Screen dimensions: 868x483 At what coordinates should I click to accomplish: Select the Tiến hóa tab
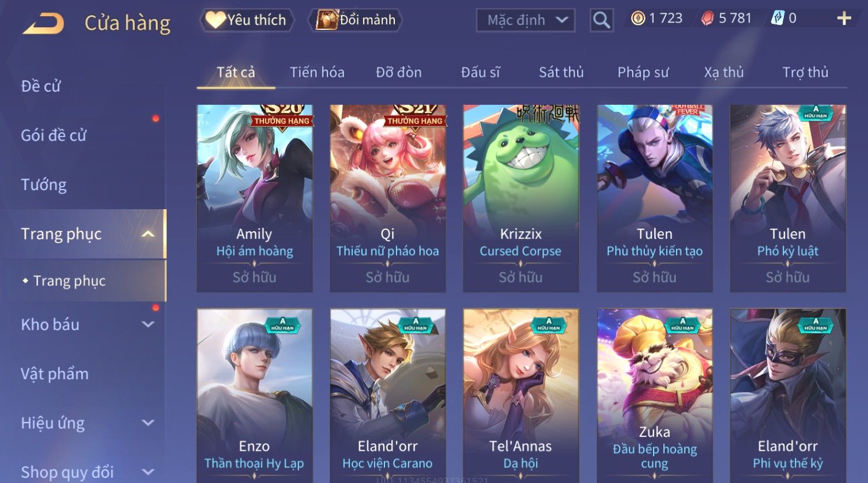[x=317, y=73]
